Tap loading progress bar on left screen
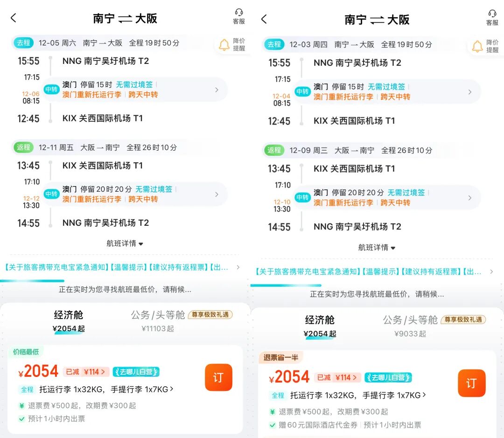 pyautogui.click(x=32, y=281)
